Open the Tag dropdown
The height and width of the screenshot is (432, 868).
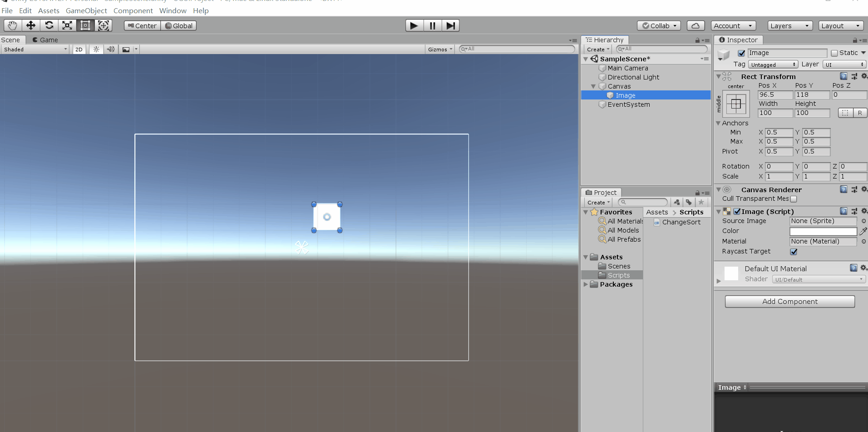(x=773, y=65)
